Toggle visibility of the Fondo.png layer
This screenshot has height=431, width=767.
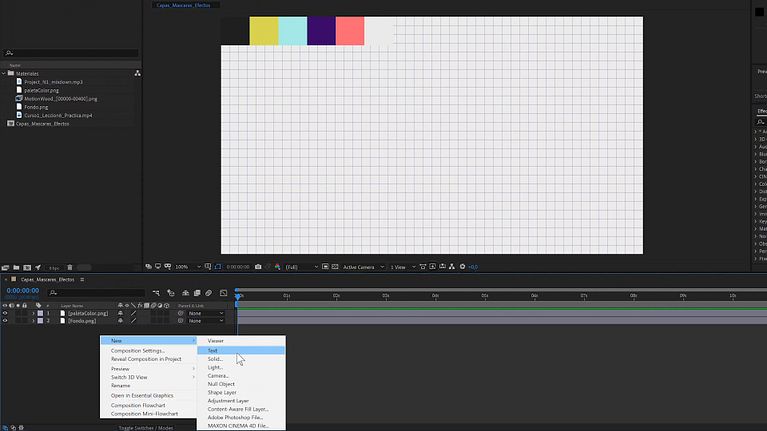5,321
